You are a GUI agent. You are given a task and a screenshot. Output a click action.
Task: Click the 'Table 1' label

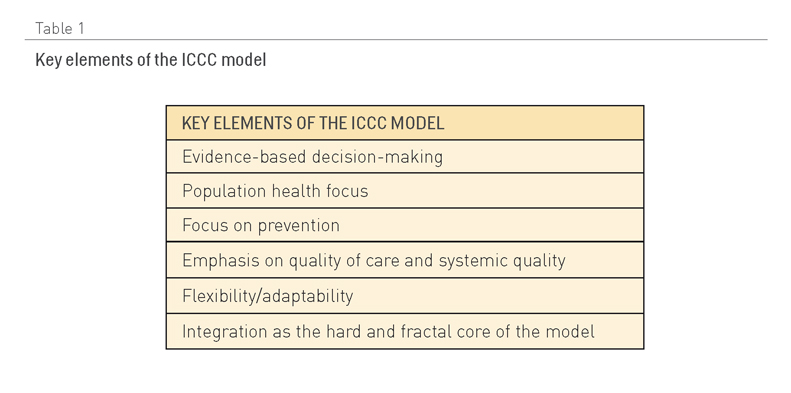[x=60, y=28]
